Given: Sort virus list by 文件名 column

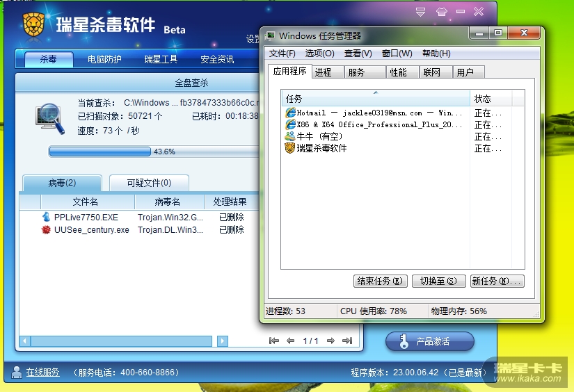Looking at the screenshot, I should pos(88,202).
